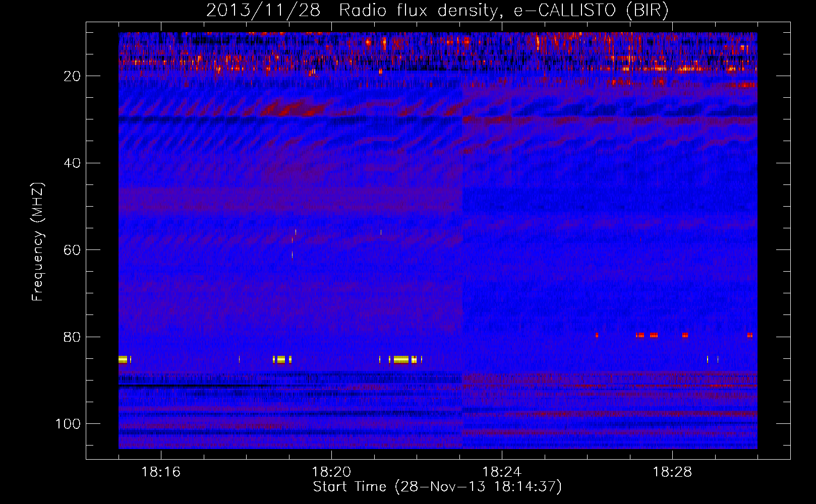The width and height of the screenshot is (816, 504).
Task: Click the 'Frequency (MHZ)' axis label
Action: click(x=38, y=242)
